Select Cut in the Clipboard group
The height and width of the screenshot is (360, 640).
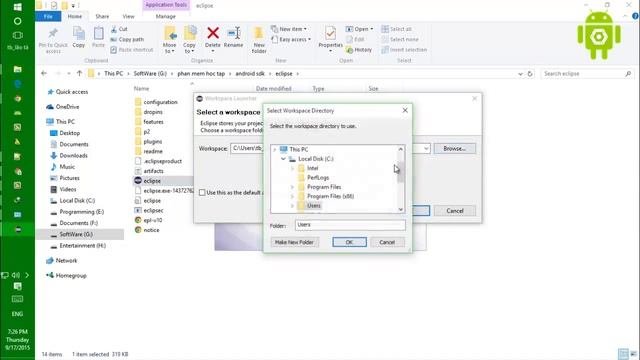[119, 29]
